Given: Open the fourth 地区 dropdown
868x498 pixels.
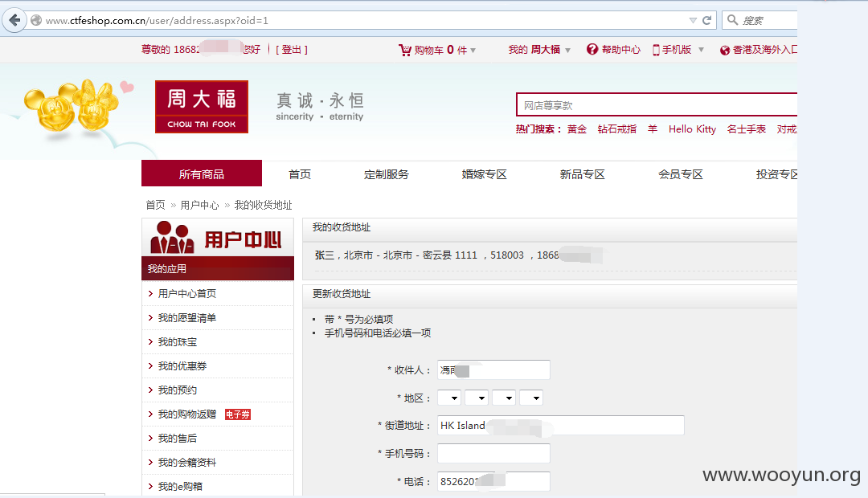Looking at the screenshot, I should (x=531, y=398).
